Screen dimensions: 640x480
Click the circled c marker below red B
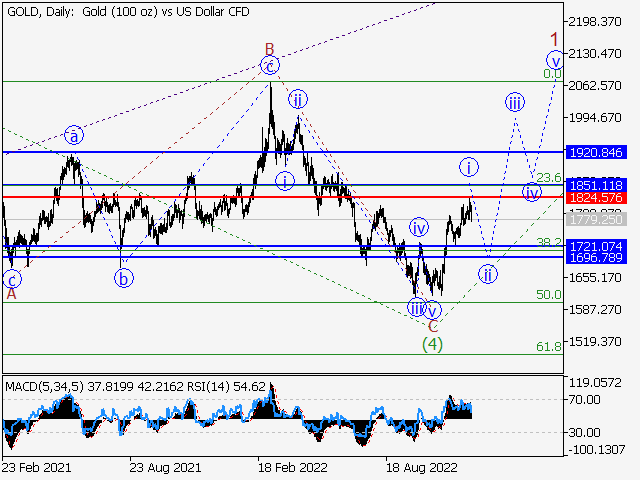point(270,65)
